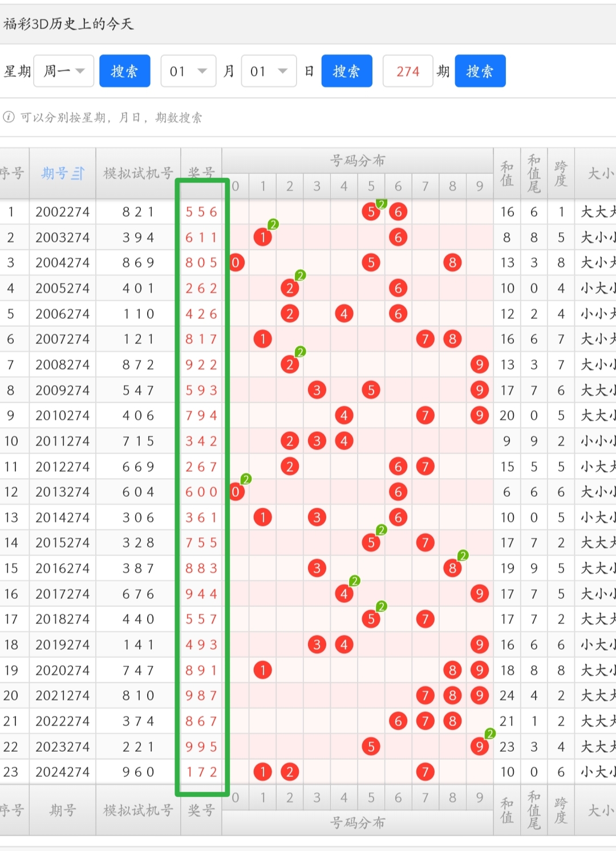This screenshot has height=851, width=616.
Task: Click prize number 1 7 2
Action: point(201,772)
